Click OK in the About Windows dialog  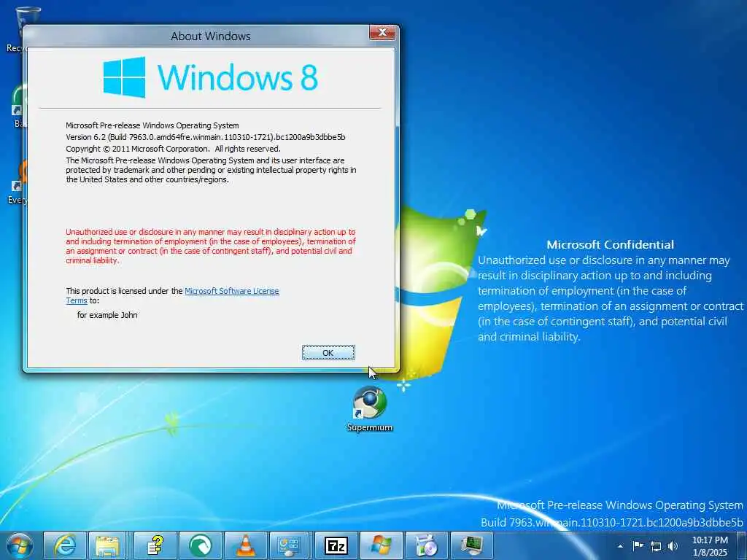tap(328, 353)
